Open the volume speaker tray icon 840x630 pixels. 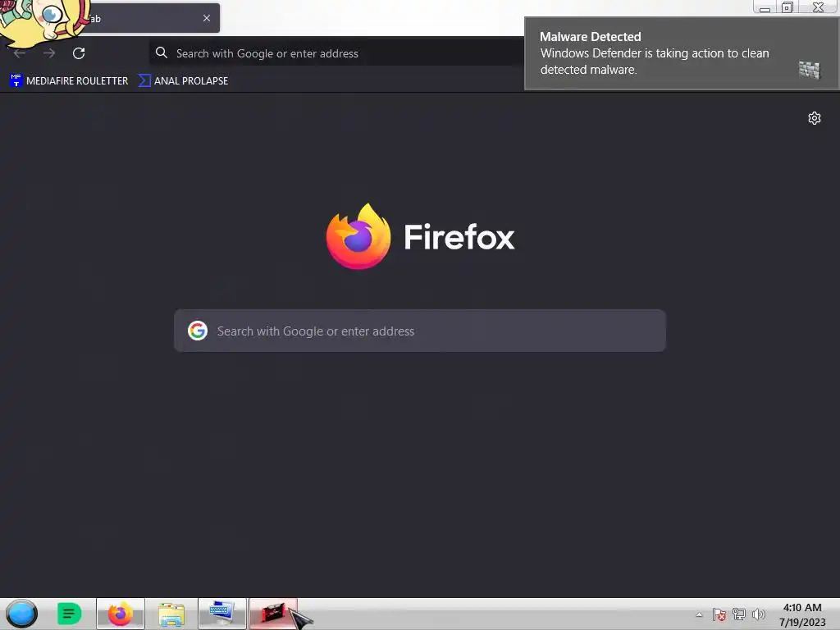pos(759,614)
